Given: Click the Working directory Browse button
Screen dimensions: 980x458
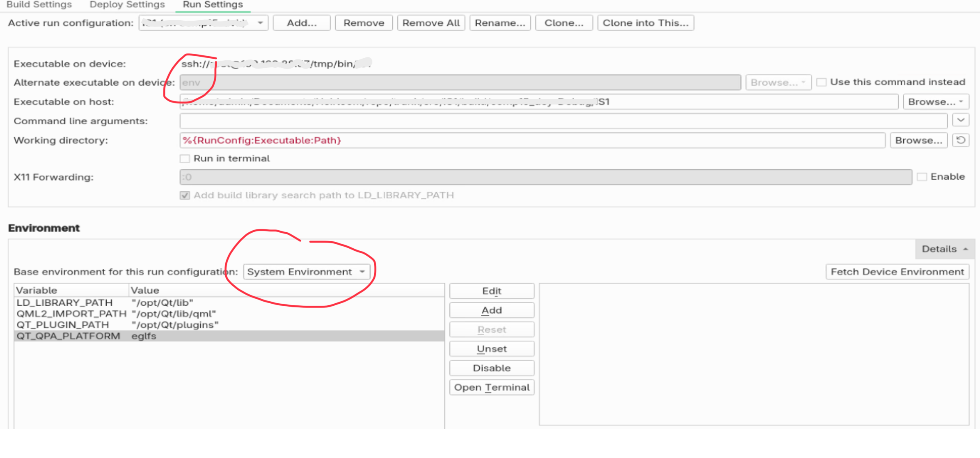Looking at the screenshot, I should [918, 140].
